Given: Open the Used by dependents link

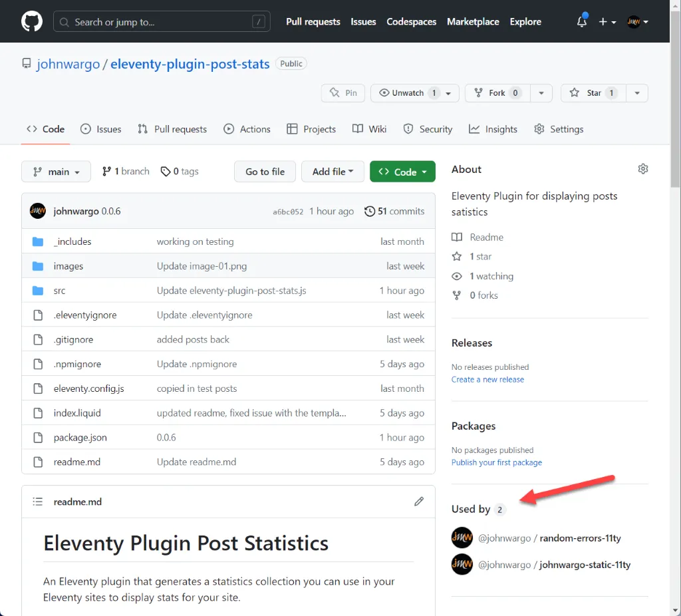Looking at the screenshot, I should pyautogui.click(x=479, y=509).
